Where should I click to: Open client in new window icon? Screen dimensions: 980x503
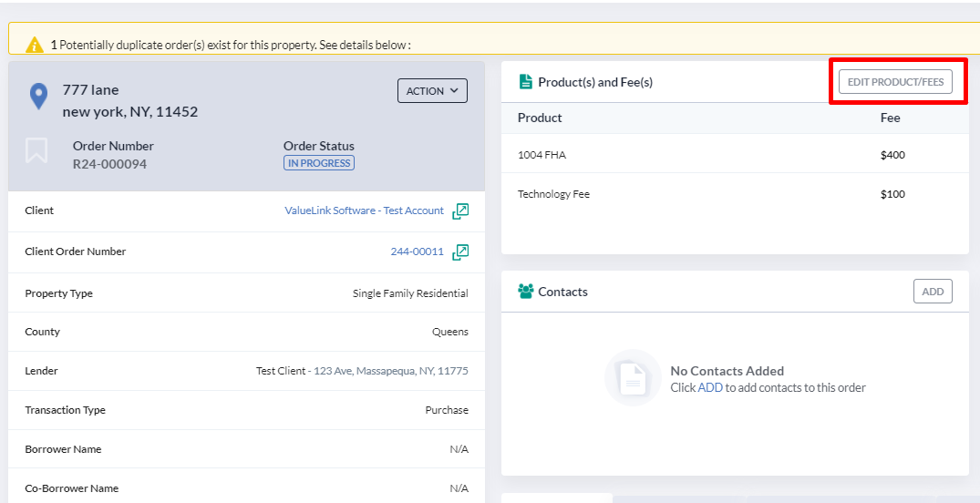coord(460,211)
